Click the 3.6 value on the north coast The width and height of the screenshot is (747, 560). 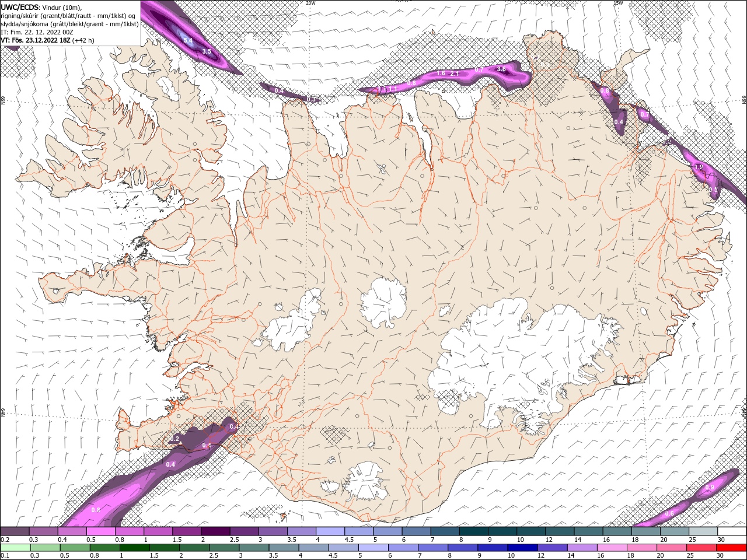501,69
